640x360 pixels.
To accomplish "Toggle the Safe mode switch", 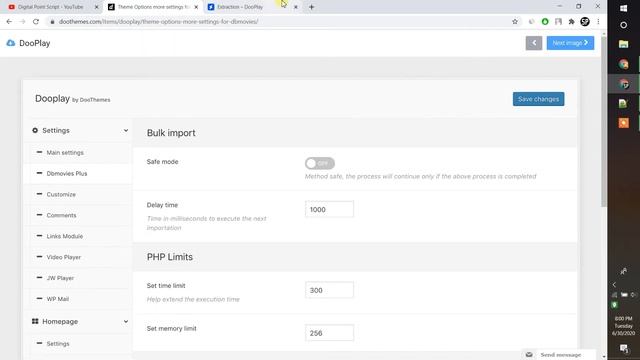I will pos(320,163).
